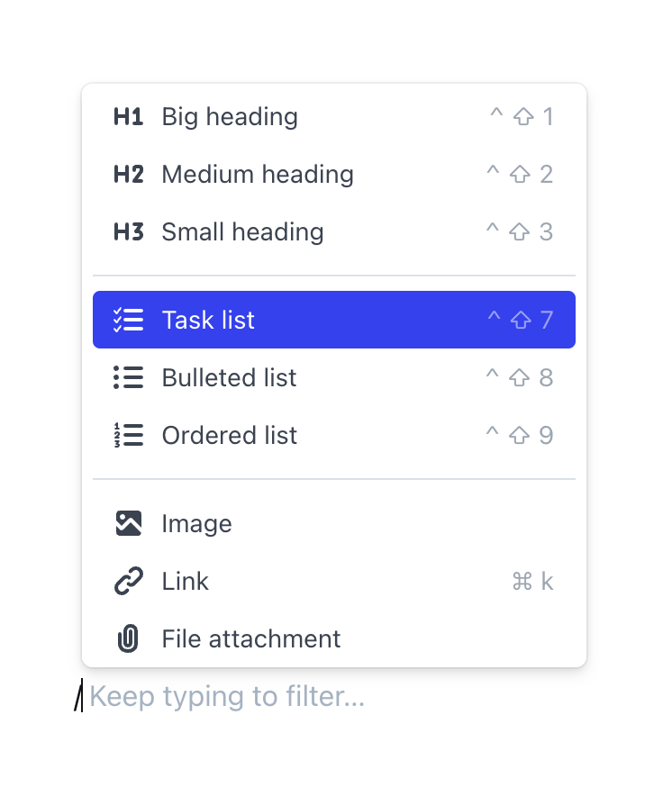The width and height of the screenshot is (672, 787).
Task: Insert a Small heading block
Action: (242, 232)
